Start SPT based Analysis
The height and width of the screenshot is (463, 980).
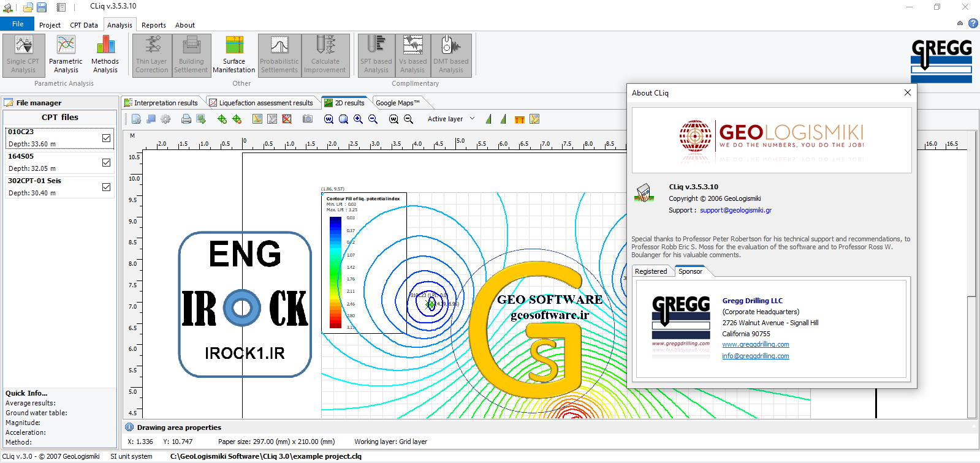[376, 55]
